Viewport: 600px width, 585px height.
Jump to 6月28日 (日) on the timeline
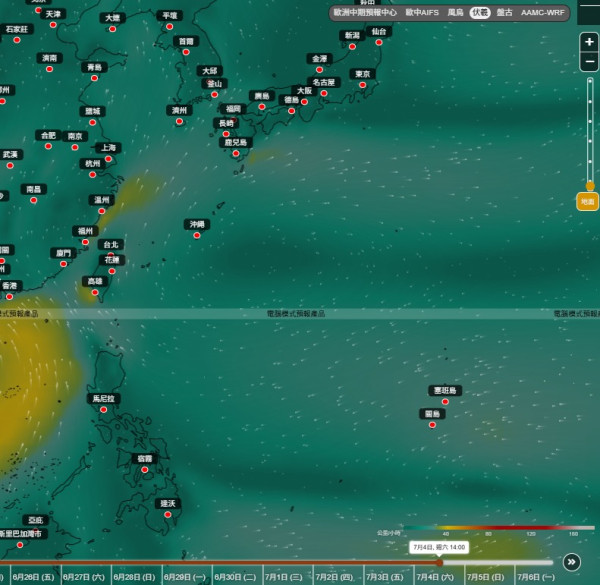click(x=134, y=577)
